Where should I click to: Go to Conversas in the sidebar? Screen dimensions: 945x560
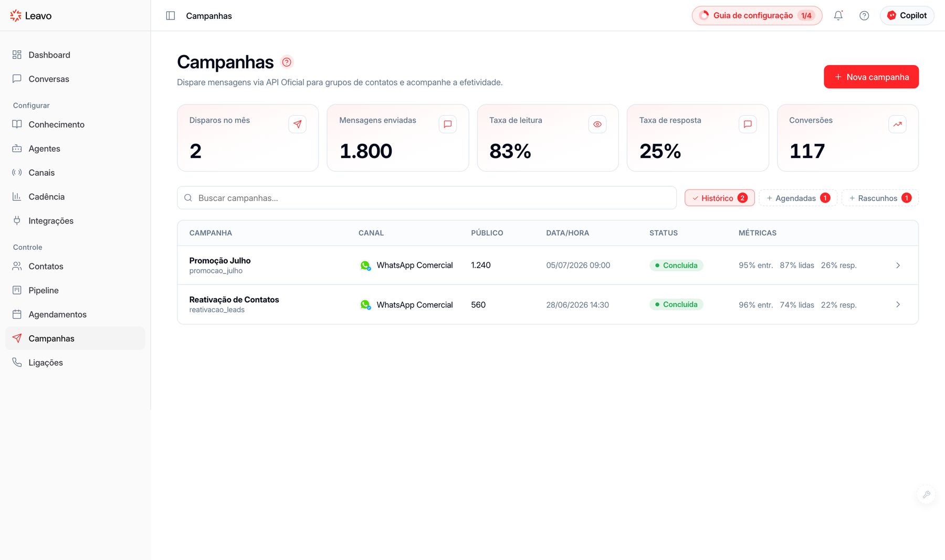75,79
